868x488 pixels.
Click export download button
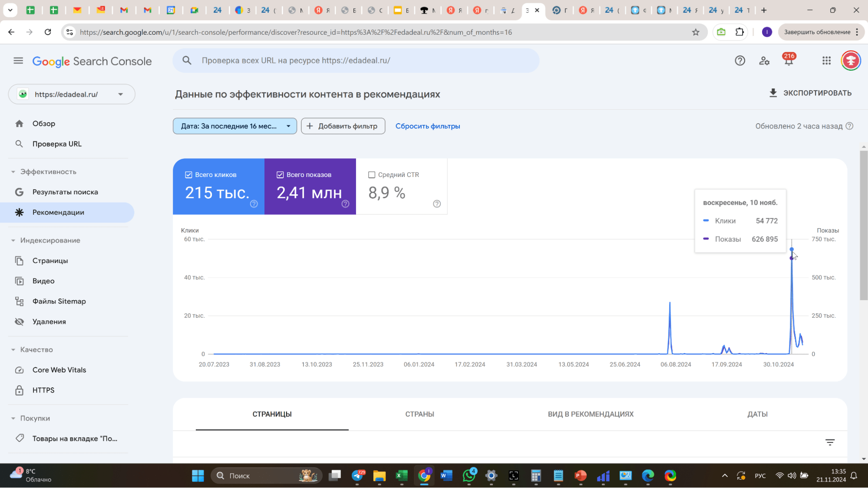coord(810,93)
